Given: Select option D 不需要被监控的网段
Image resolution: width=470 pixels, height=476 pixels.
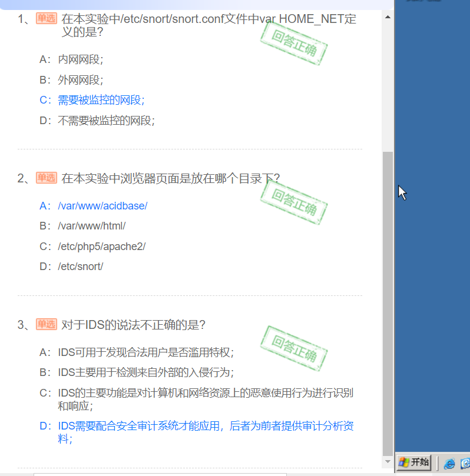Looking at the screenshot, I should click(97, 121).
